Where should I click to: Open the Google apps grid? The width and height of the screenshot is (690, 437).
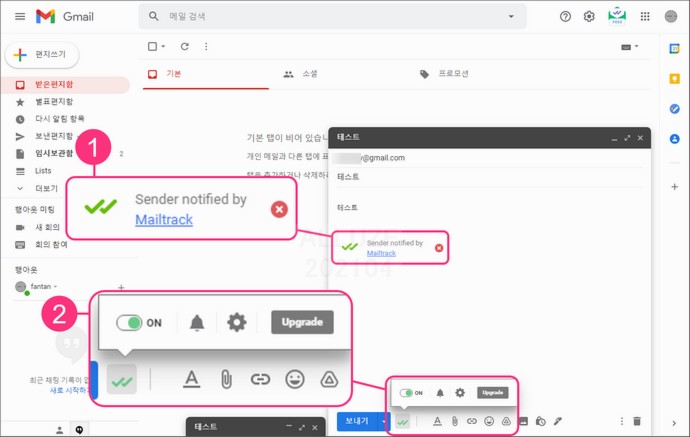point(645,17)
